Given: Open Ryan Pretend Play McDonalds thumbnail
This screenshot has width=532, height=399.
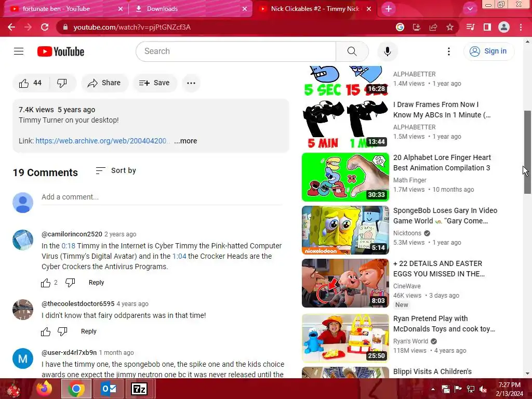Looking at the screenshot, I should coord(345,338).
